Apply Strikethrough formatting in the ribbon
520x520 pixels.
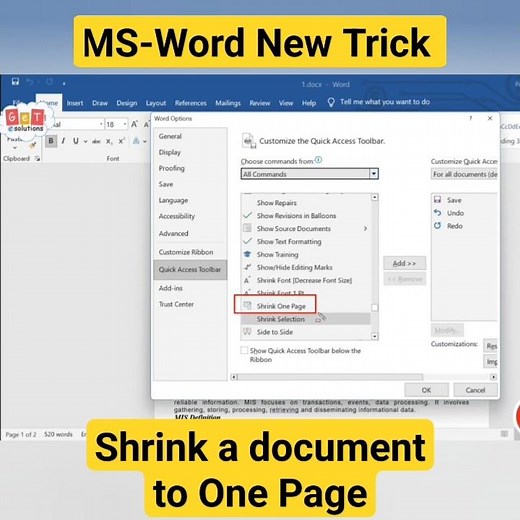point(96,141)
